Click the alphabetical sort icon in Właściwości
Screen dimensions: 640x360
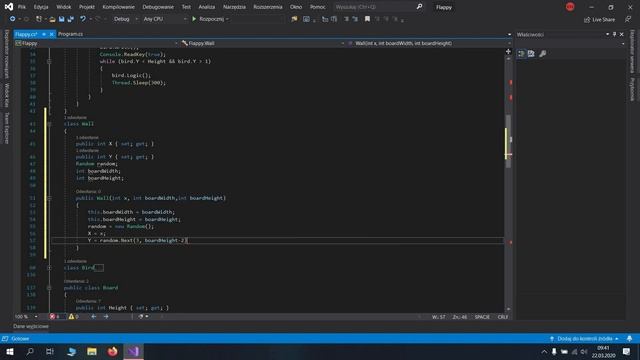point(531,53)
